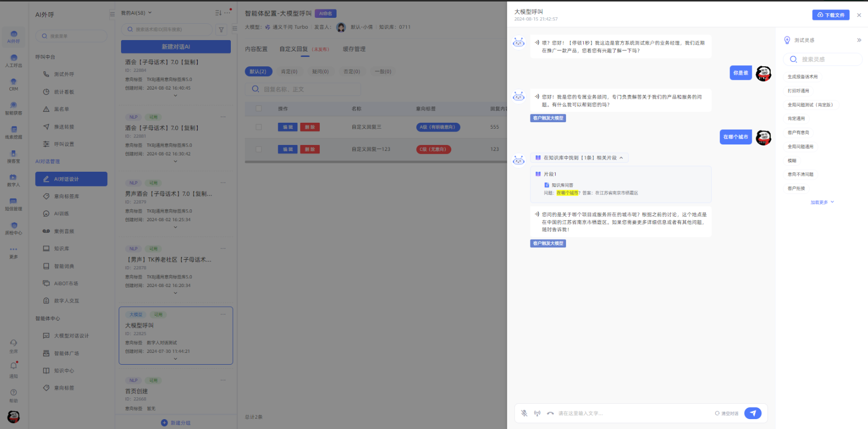Switch to the 内容配置 tab
Viewport: 868px width, 429px height.
[x=256, y=49]
